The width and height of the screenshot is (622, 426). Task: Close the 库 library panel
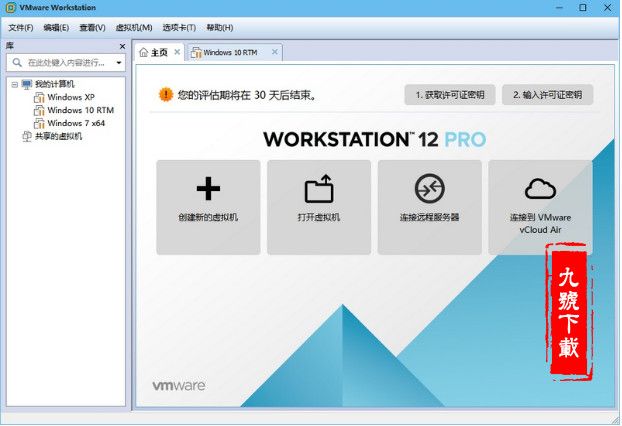click(122, 46)
